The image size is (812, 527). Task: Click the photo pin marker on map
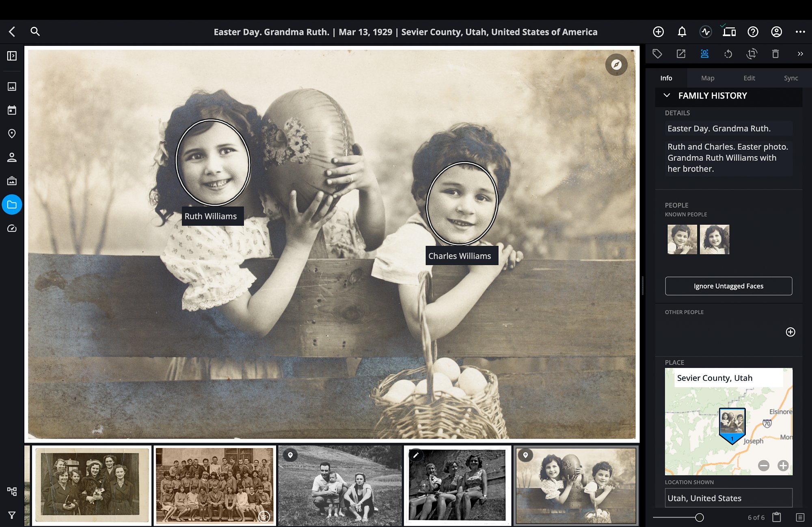(x=732, y=426)
